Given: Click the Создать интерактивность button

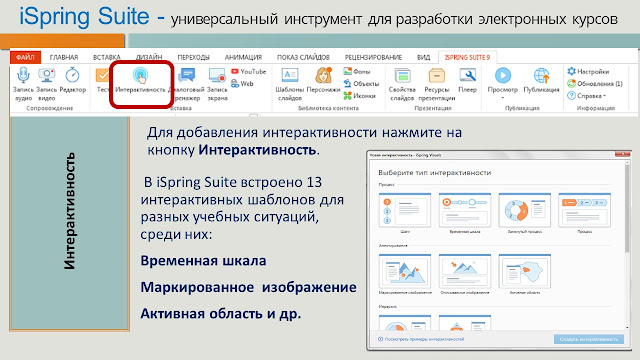Looking at the screenshot, I should [589, 339].
